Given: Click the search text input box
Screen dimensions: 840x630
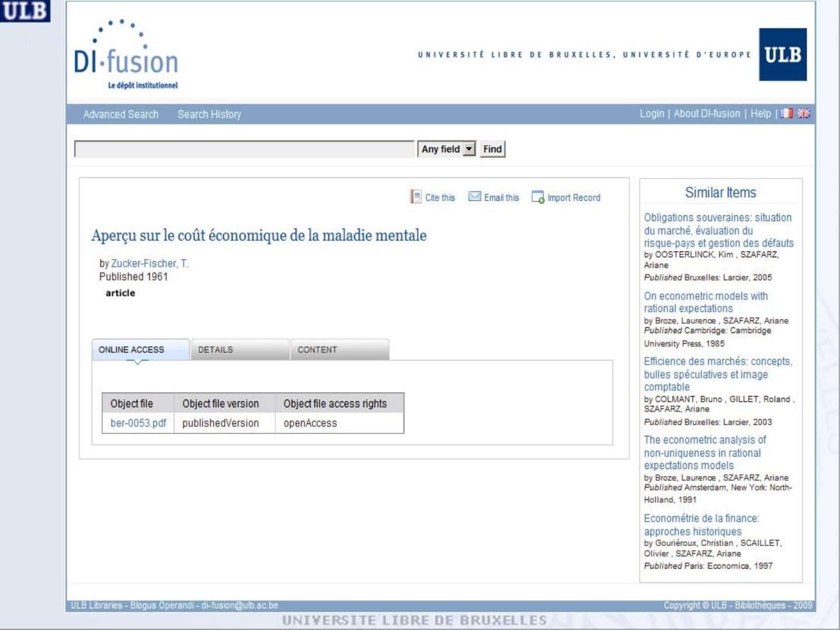Looking at the screenshot, I should (x=244, y=149).
